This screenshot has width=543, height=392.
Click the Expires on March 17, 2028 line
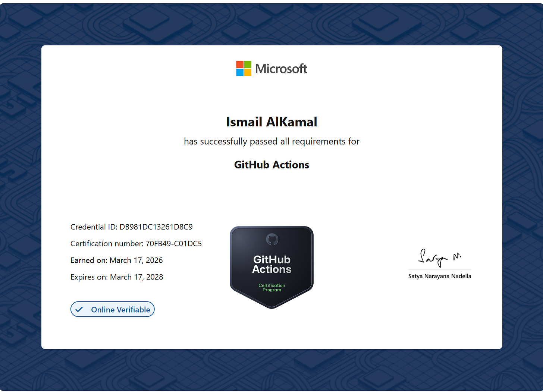coord(117,277)
